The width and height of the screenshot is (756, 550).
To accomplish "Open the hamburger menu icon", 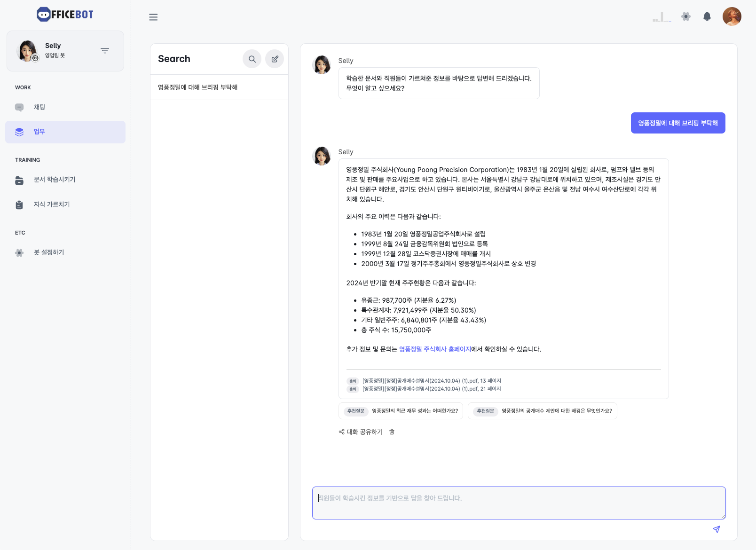I will [x=153, y=17].
